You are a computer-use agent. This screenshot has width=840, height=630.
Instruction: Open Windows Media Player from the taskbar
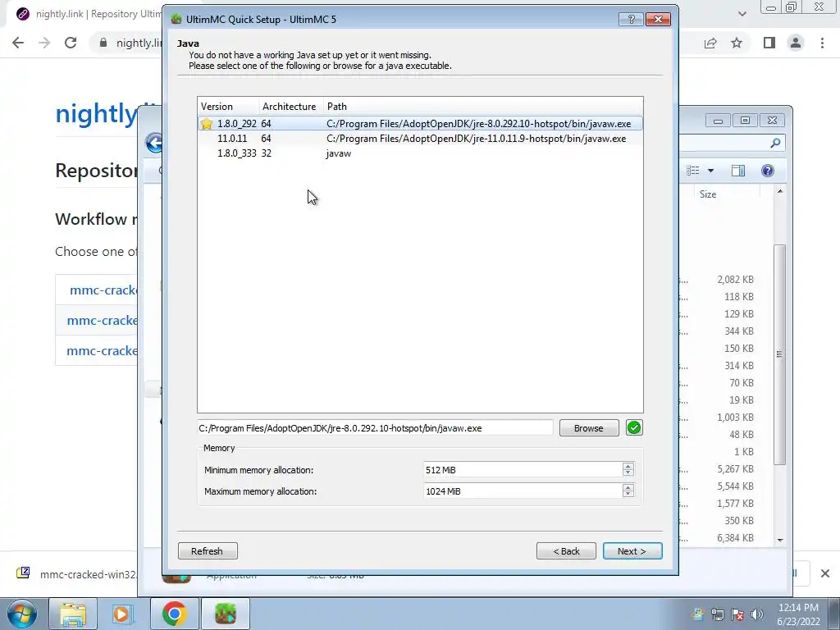123,614
